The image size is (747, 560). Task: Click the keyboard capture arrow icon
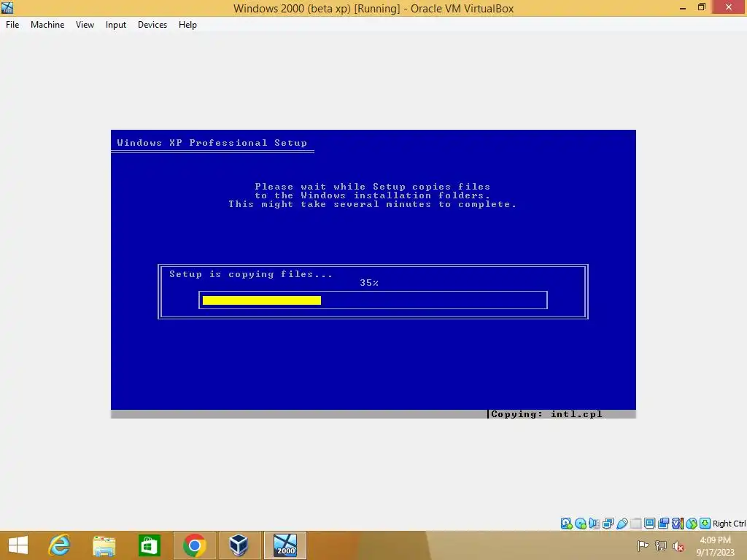(705, 524)
